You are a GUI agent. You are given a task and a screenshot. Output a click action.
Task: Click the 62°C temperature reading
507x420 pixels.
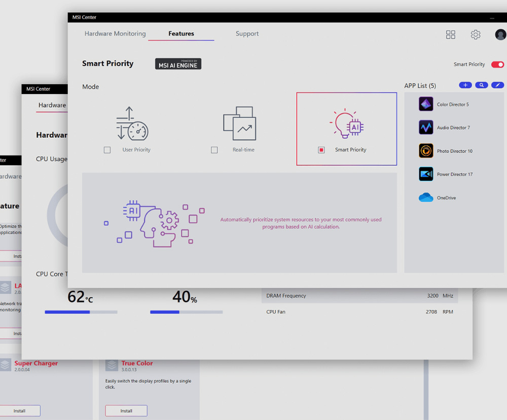[x=80, y=296]
